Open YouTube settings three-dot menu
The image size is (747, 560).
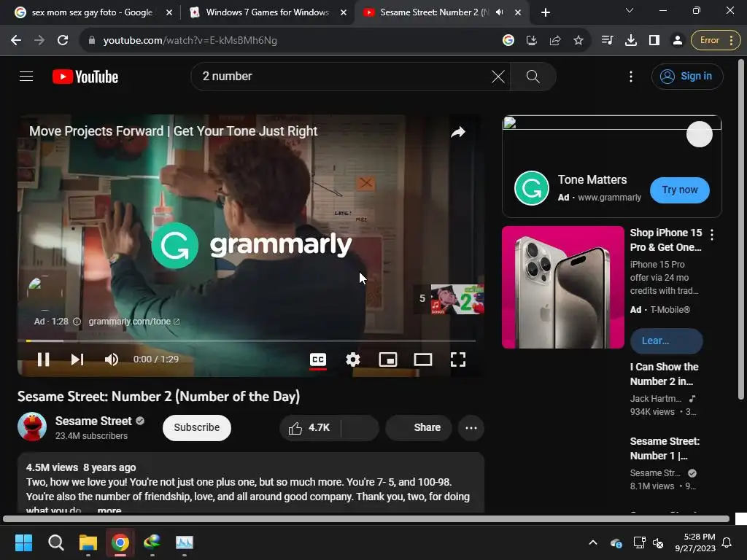coord(631,77)
